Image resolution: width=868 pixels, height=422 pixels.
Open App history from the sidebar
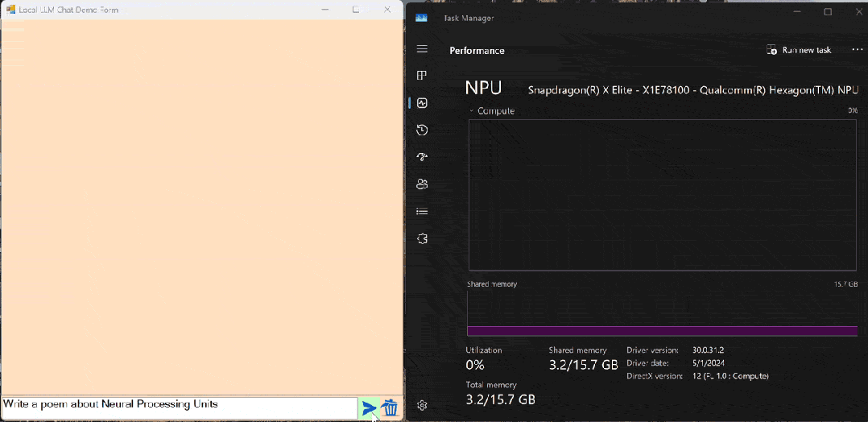pos(421,130)
